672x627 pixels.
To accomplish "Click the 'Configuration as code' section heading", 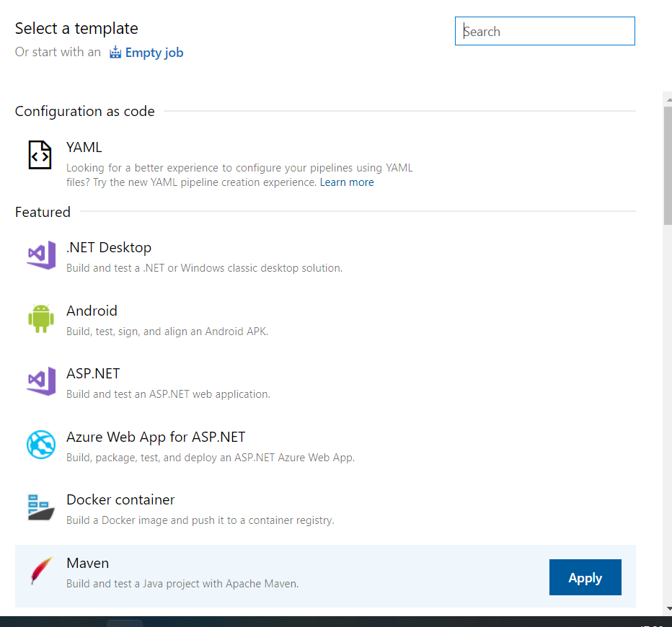I will [x=85, y=112].
